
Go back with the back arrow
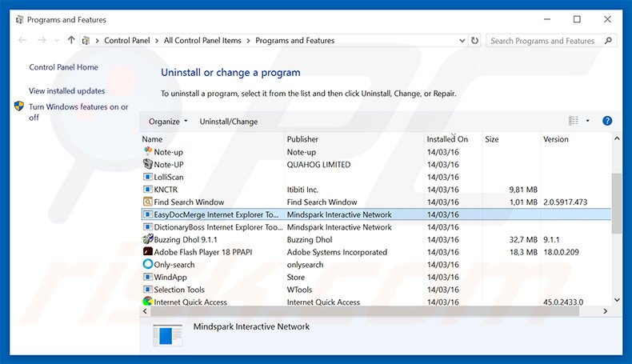click(x=22, y=40)
